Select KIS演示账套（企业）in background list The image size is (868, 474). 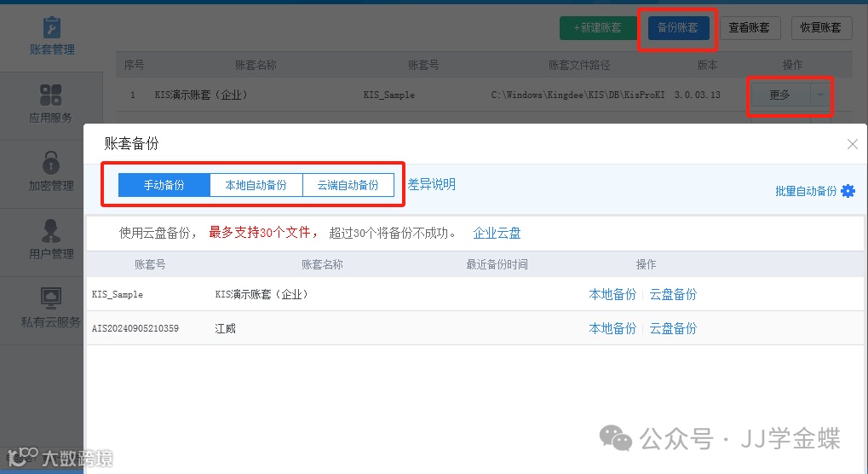point(201,95)
